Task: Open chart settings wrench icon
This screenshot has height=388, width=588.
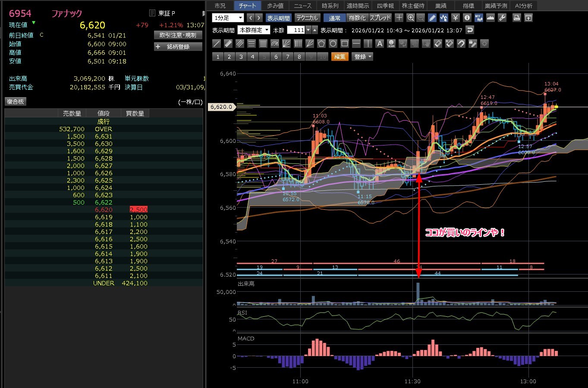Action: pyautogui.click(x=502, y=18)
